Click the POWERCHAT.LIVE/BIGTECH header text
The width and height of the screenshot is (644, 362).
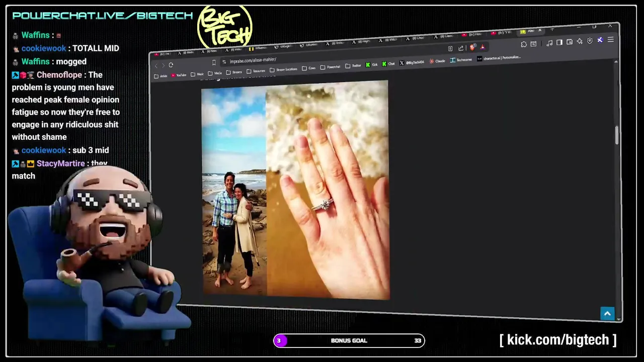point(103,16)
